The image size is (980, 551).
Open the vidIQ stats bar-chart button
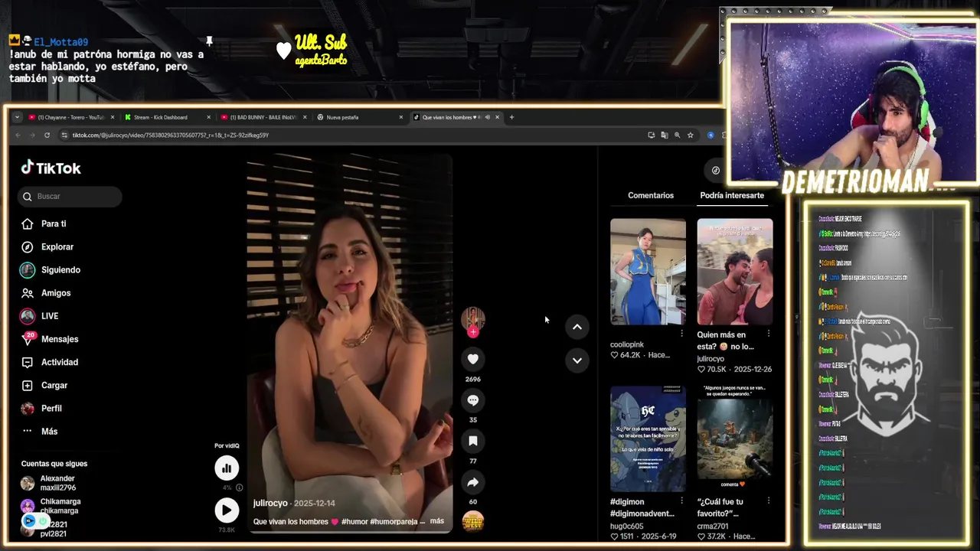pos(227,468)
